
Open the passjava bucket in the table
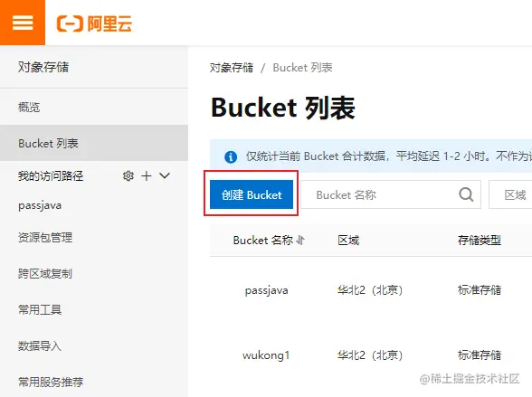click(266, 290)
